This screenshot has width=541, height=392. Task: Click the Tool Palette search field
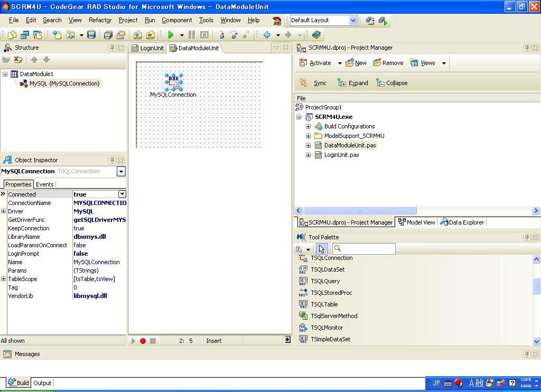[x=364, y=249]
